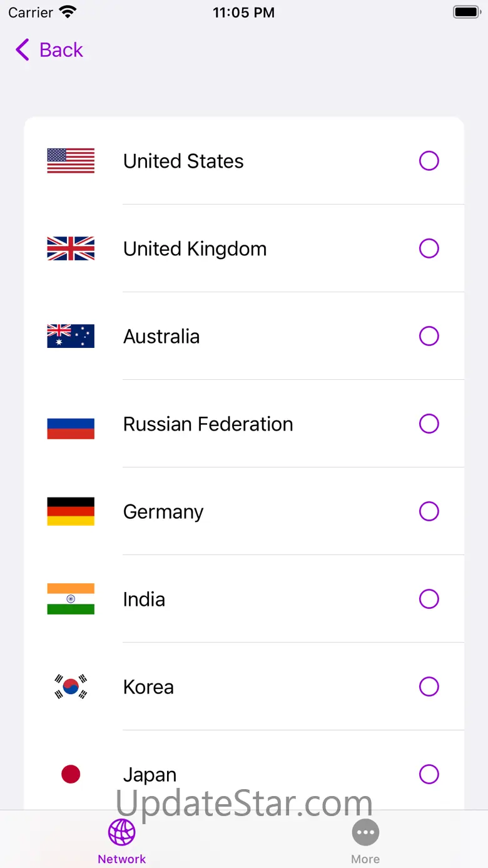Choose the Russian Federation radio button
The image size is (488, 868).
429,424
